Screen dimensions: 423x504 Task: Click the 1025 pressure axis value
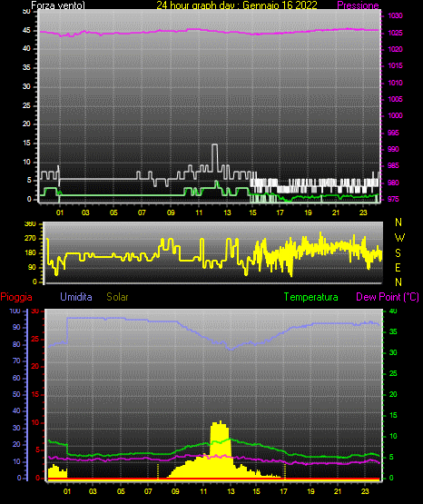(x=395, y=33)
